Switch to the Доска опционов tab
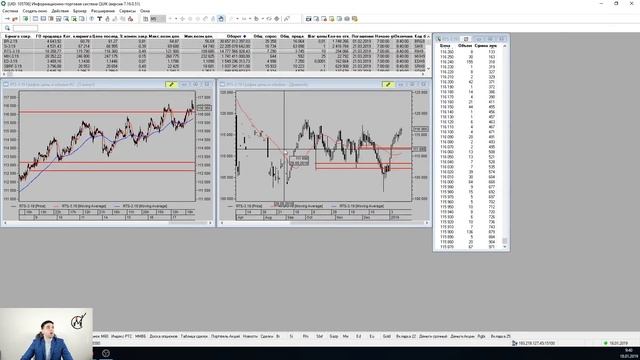This screenshot has height=360, width=640. 163,336
